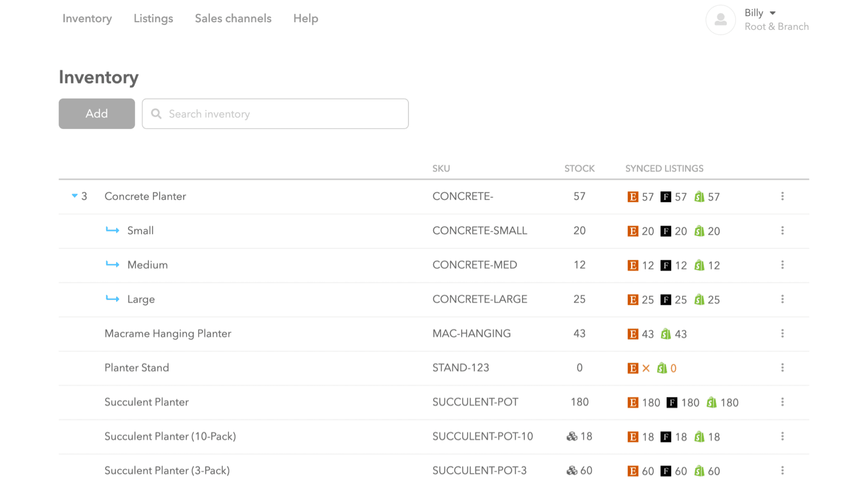
Task: Open the Billy account dropdown
Action: point(759,12)
